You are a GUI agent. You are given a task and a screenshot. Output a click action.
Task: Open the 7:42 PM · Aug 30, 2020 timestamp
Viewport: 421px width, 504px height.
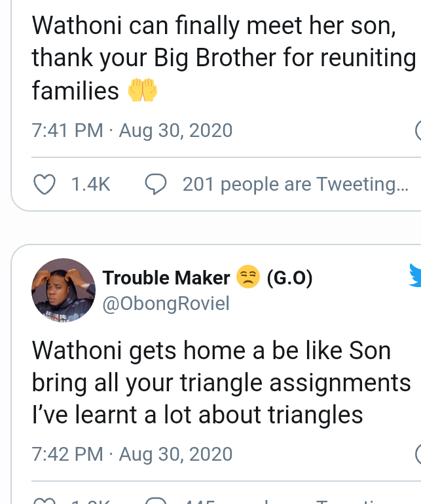click(x=132, y=454)
